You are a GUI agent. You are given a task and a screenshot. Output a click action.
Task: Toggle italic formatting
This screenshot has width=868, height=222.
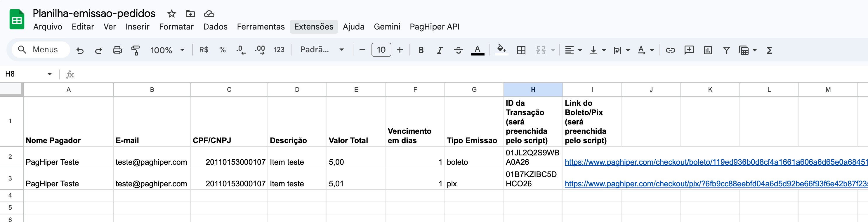[x=439, y=50]
